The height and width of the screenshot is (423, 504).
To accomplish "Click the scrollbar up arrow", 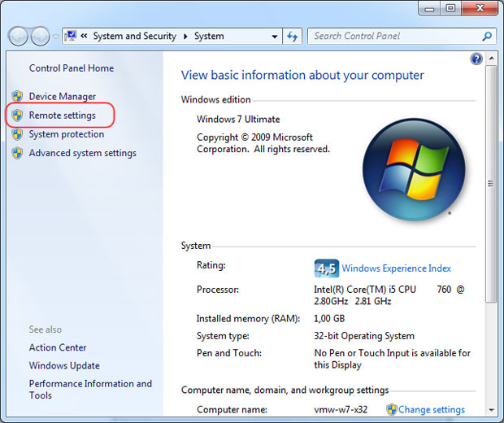I will click(491, 59).
